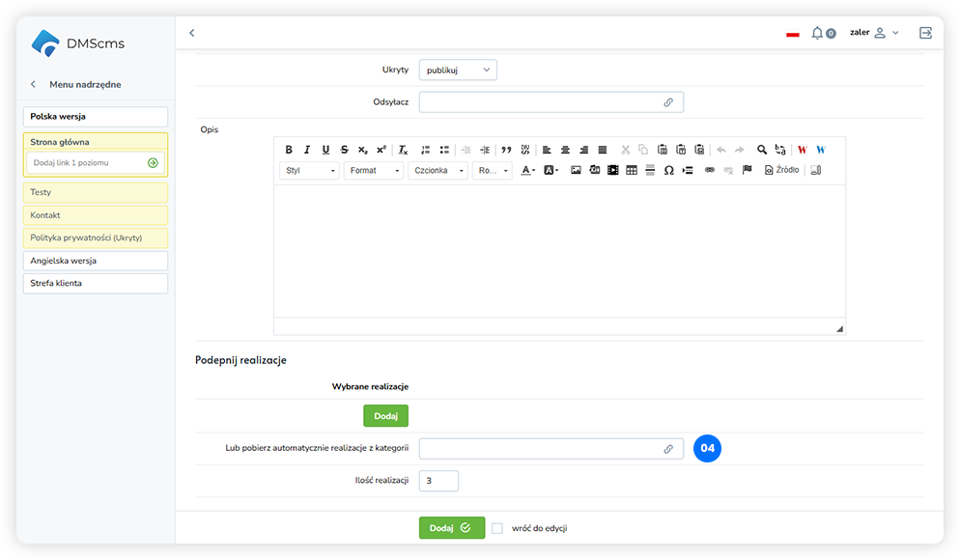Toggle bold formatting in the editor

click(x=289, y=150)
